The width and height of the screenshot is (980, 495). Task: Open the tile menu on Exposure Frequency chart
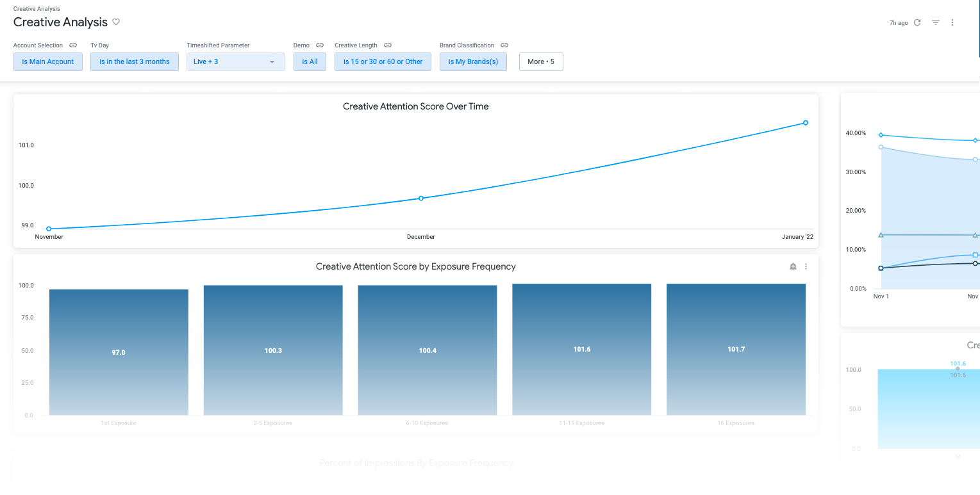point(806,266)
